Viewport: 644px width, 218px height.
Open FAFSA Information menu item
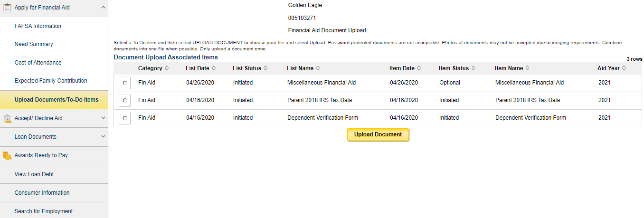point(38,26)
